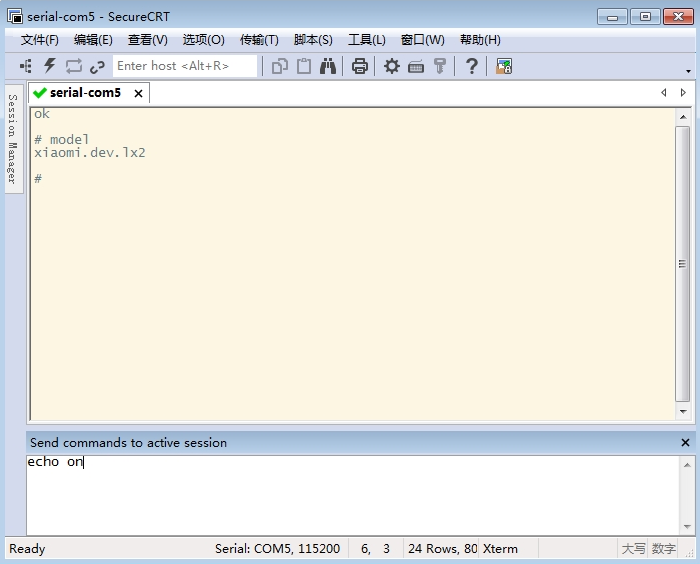Click the Quick Connect lightning icon
Image resolution: width=700 pixels, height=564 pixels.
[x=50, y=66]
